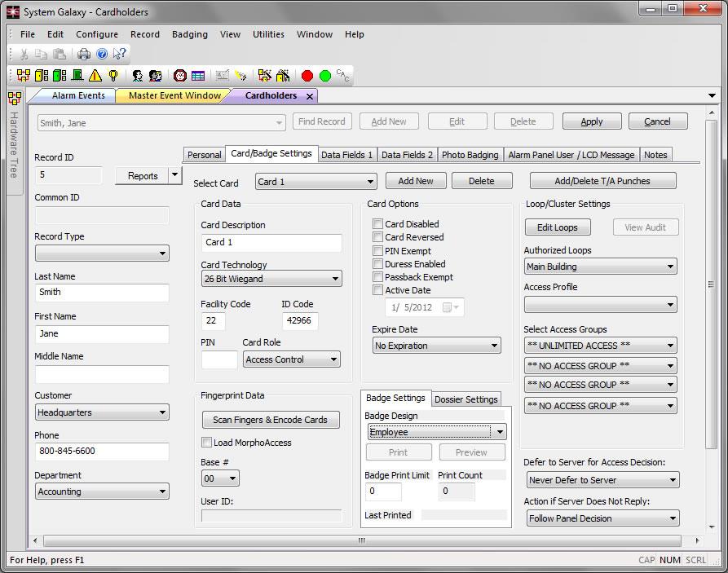Click the Phone number input field
Screen dimensions: 728x573
(x=102, y=452)
